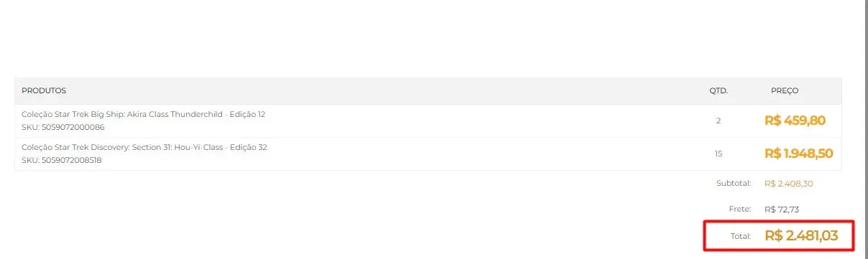Click the R$ 459,80 price
Viewport: 868px width, 259px height.
click(x=795, y=121)
